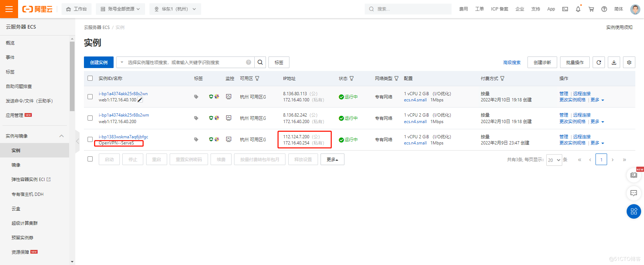
Task: Open 专有宿主机 DDH in the sidebar
Action: pyautogui.click(x=27, y=194)
